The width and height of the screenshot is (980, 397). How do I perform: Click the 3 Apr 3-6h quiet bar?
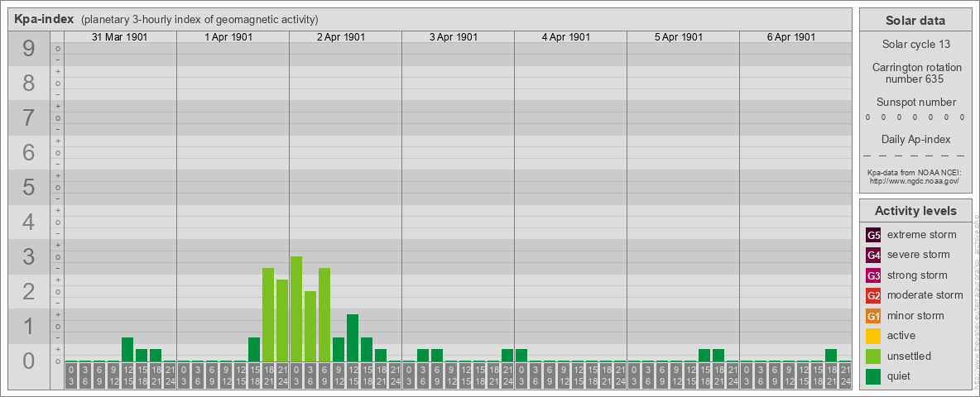click(x=422, y=356)
